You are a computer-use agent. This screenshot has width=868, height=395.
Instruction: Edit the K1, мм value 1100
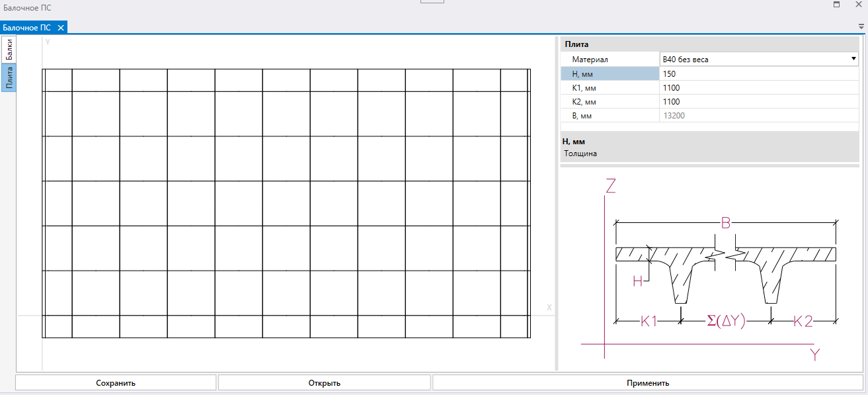(x=760, y=88)
